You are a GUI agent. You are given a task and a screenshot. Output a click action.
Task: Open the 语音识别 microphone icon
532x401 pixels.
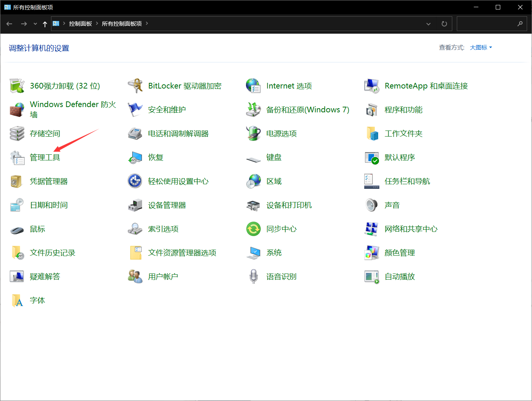point(254,277)
